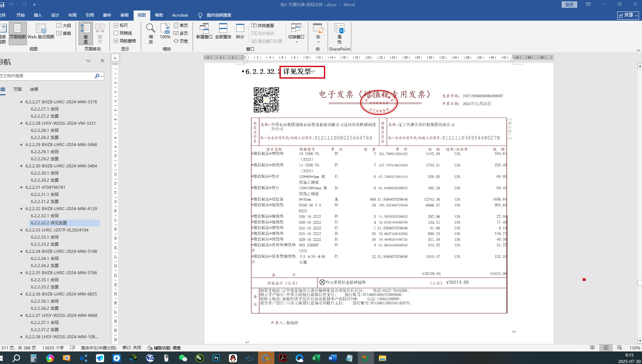Switch to Read Mode in status bar
The image size is (642, 364).
click(592, 348)
